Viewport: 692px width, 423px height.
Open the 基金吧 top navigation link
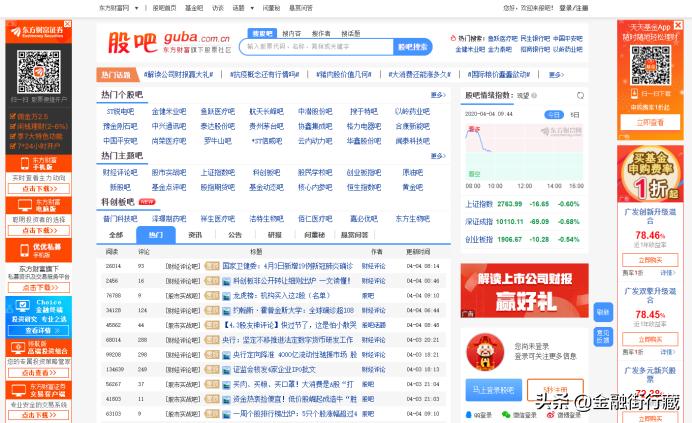pyautogui.click(x=194, y=8)
